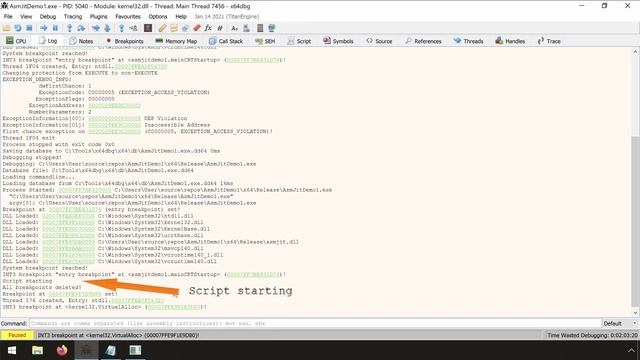Show the Variables list # icon

[220, 28]
